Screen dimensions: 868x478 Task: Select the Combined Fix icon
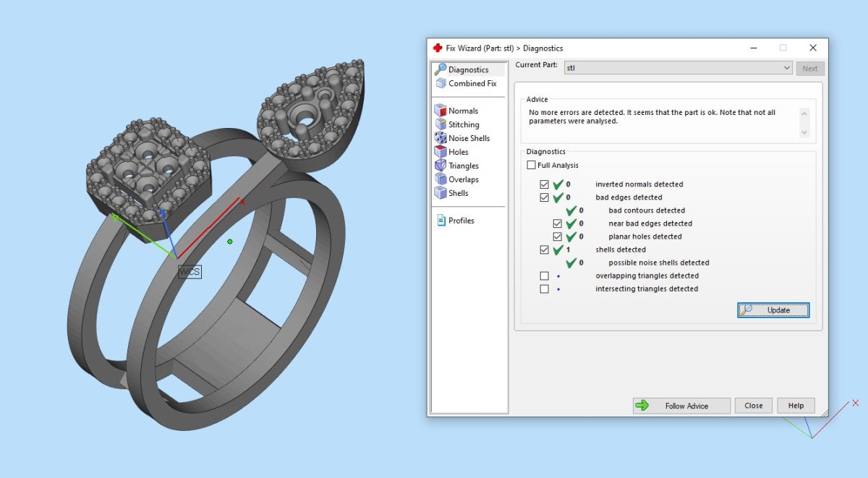pos(440,83)
